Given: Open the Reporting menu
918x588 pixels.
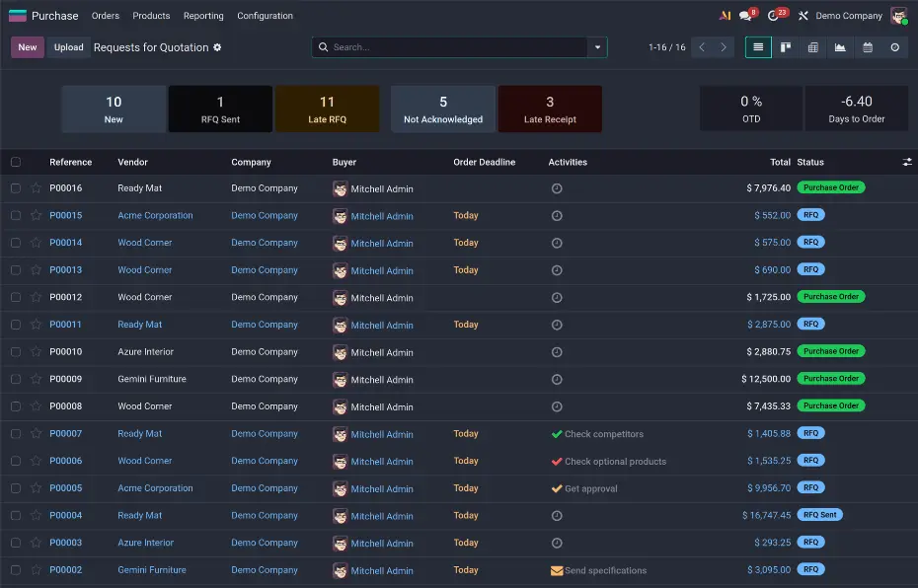Looking at the screenshot, I should click(203, 16).
